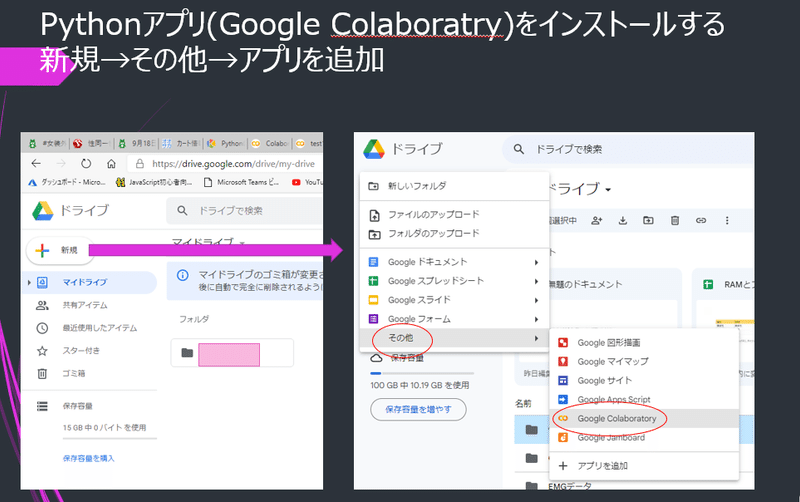Click アプリを追加 at submenu bottom
This screenshot has height=502, width=800.
point(644,466)
